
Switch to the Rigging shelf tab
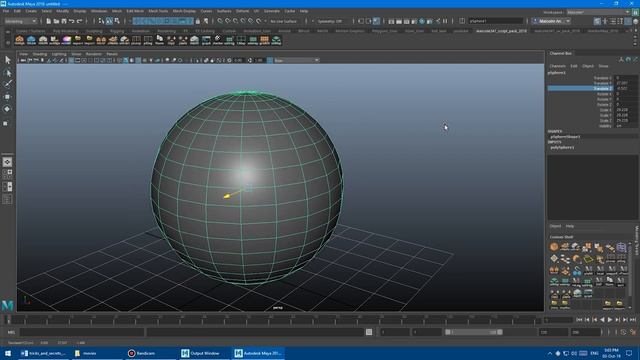tap(117, 31)
